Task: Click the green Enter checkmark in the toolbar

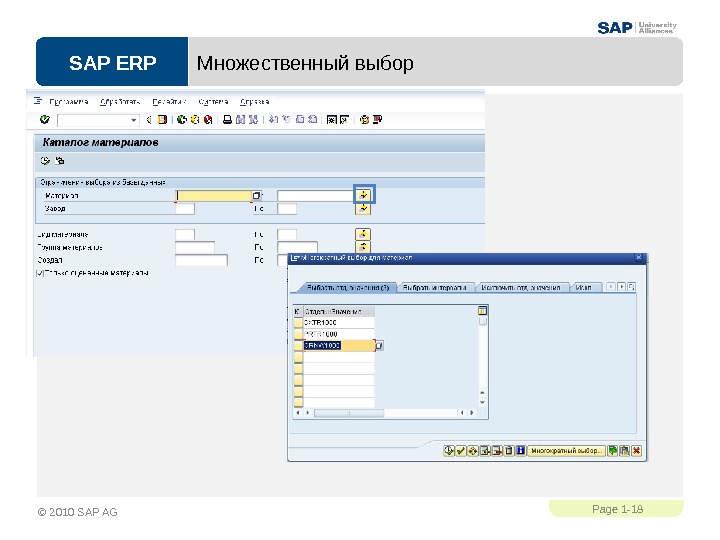Action: point(45,120)
